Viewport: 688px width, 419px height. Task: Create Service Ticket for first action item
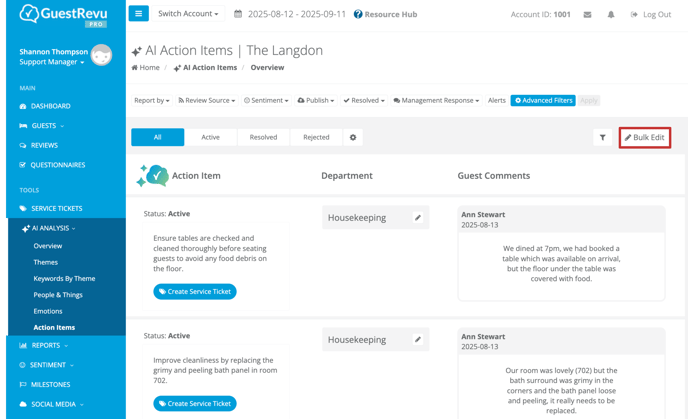coord(195,291)
